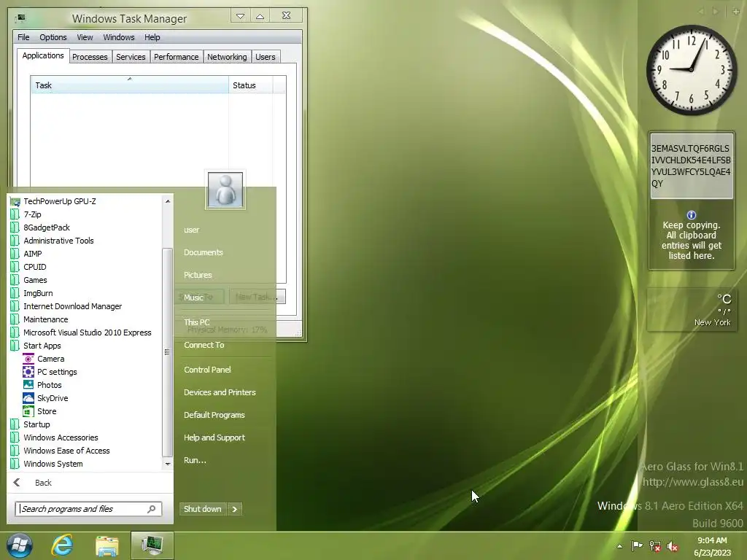
Task: Click the Task Manager taskbar icon
Action: click(152, 545)
